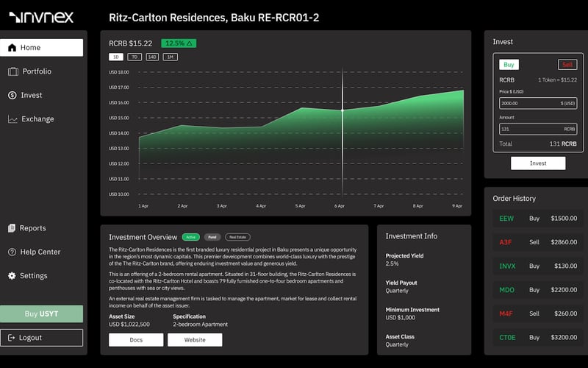
Task: Click the Projected Yield 2.5% value
Action: (x=392, y=264)
